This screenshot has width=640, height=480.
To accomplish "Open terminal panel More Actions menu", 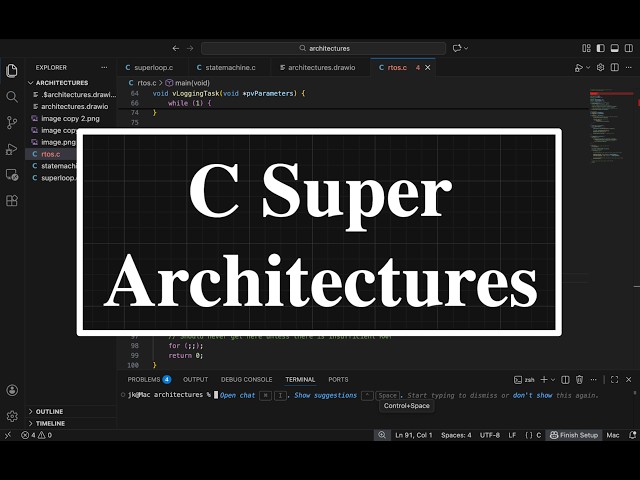I will (593, 380).
